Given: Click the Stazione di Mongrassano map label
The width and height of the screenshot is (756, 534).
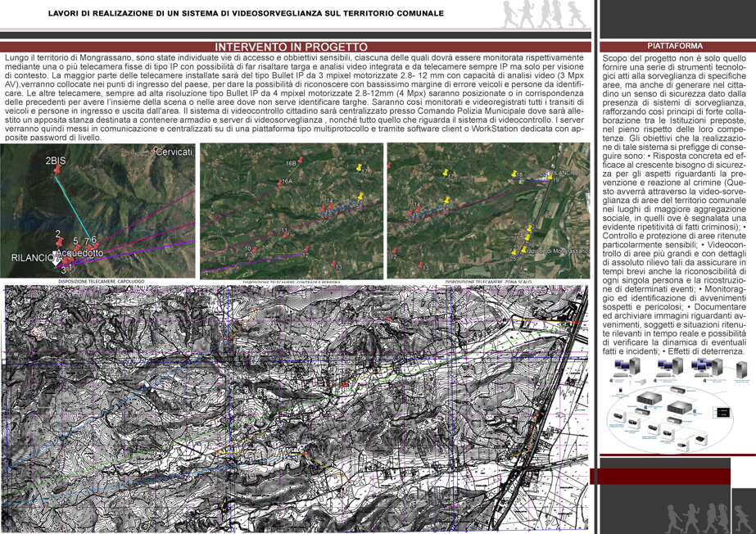Looking at the screenshot, I should (555, 251).
